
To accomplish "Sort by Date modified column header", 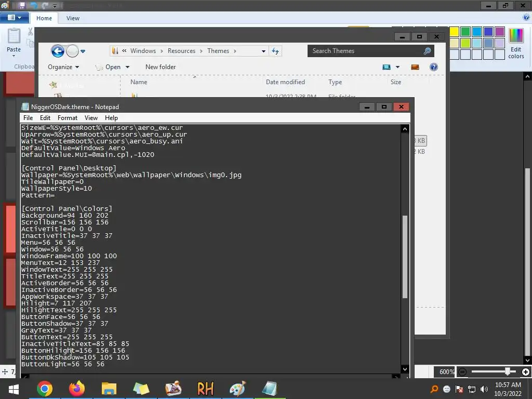I will click(x=285, y=82).
